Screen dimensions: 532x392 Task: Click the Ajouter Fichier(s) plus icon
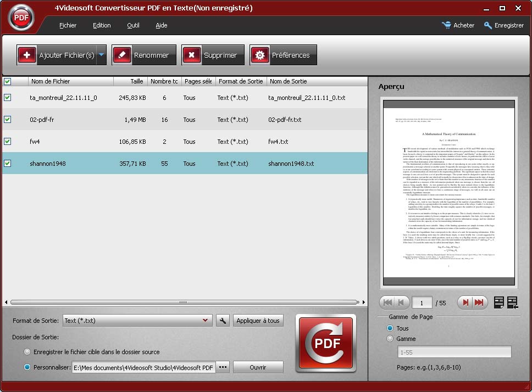point(26,54)
